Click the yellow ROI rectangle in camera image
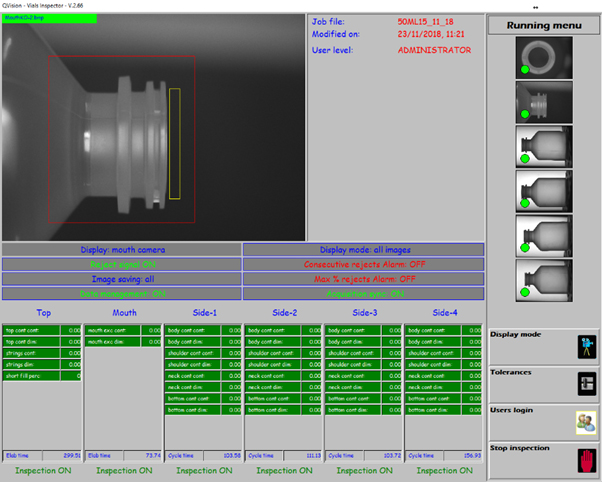 point(175,142)
